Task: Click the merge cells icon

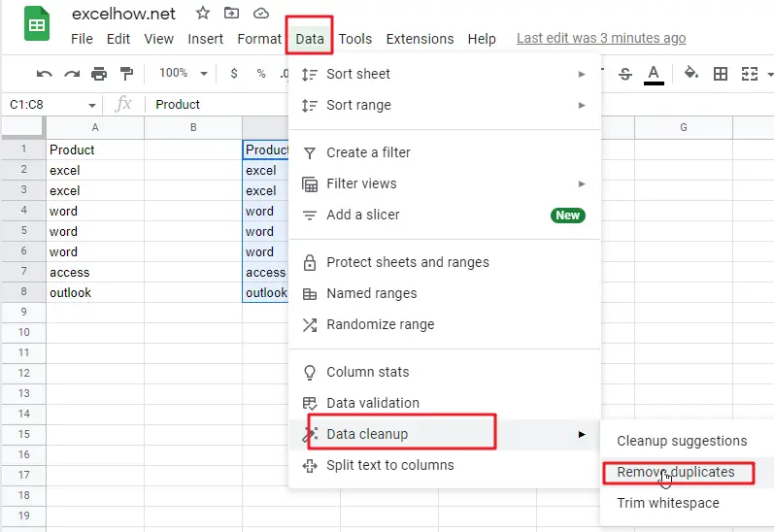Action: tap(750, 74)
